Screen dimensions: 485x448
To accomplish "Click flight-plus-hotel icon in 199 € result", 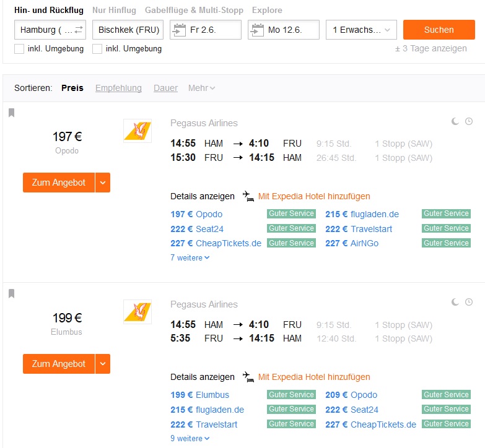I will (x=248, y=377).
